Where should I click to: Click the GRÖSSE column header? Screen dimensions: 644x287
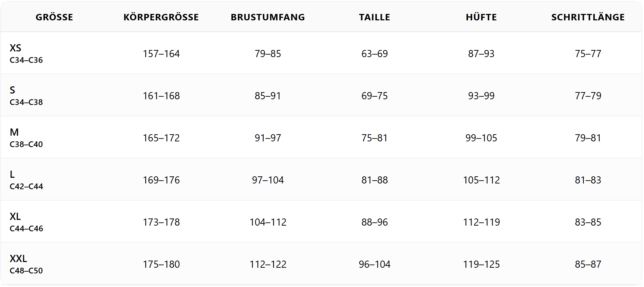coord(54,17)
